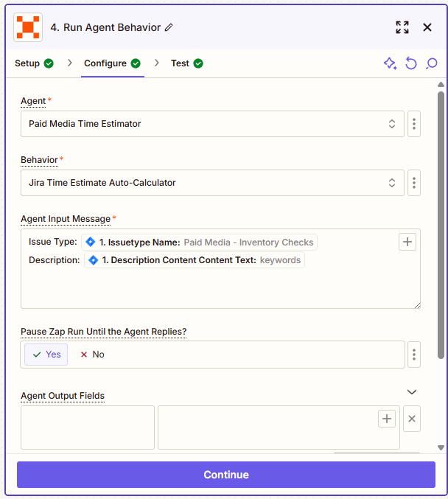Rename step using pencil edit icon
This screenshot has height=499, width=448.
pyautogui.click(x=169, y=28)
